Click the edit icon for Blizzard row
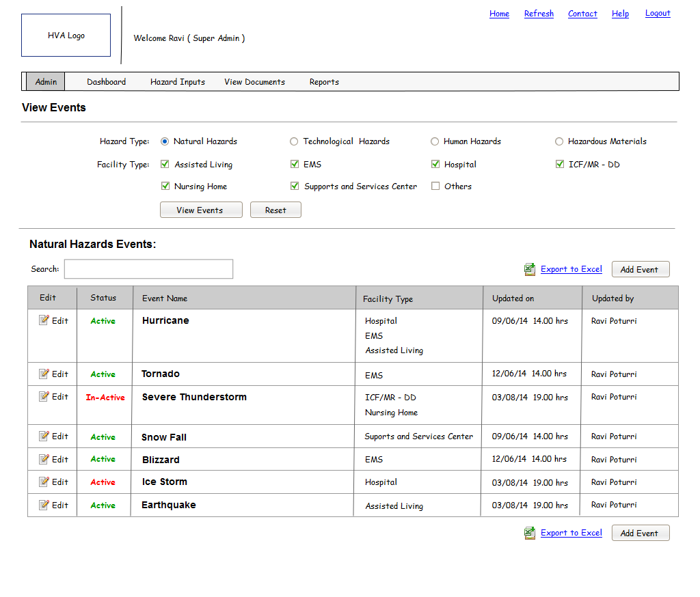 [x=44, y=459]
